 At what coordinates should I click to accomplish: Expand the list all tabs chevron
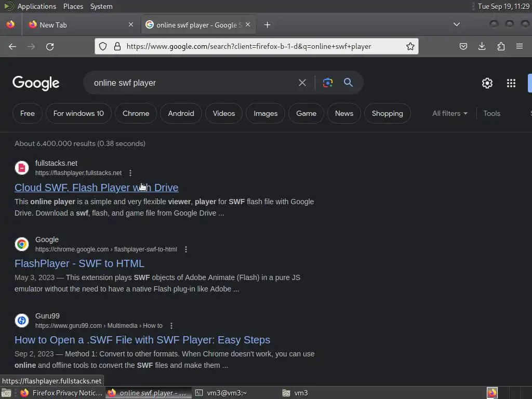(457, 24)
